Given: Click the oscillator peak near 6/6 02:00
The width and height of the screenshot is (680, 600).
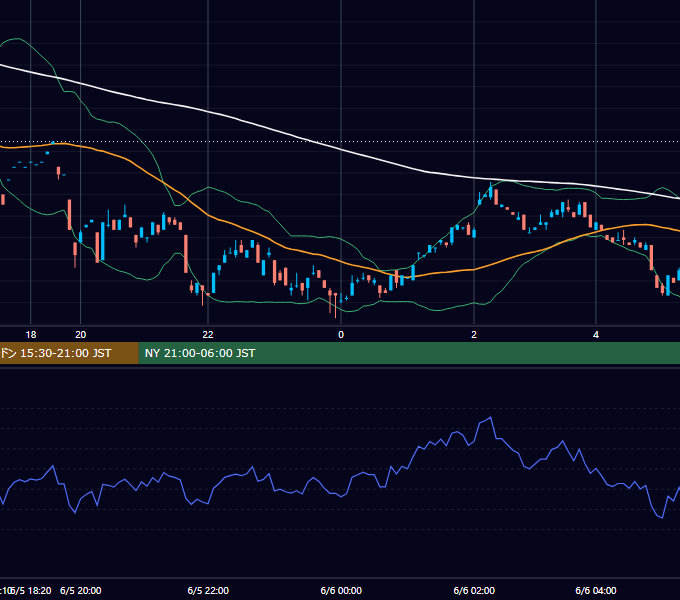Looking at the screenshot, I should tap(490, 417).
